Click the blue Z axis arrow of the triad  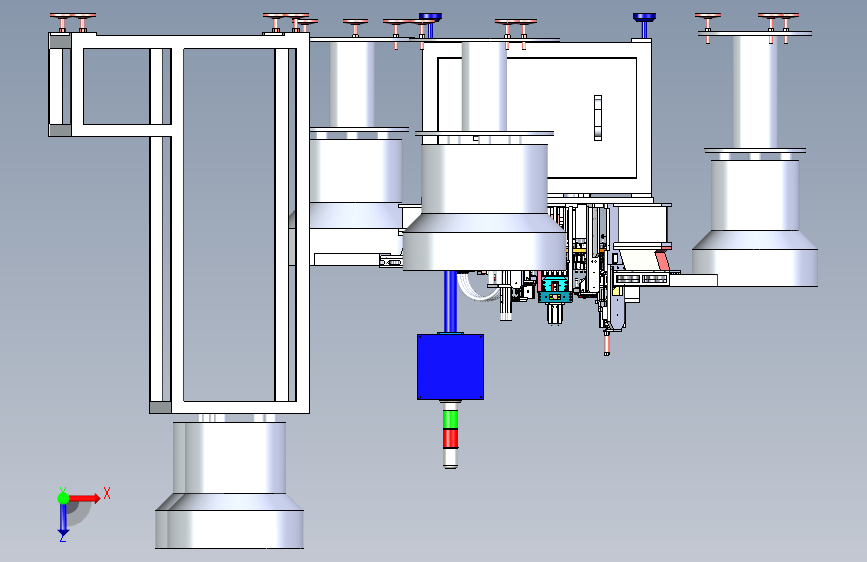click(x=63, y=520)
